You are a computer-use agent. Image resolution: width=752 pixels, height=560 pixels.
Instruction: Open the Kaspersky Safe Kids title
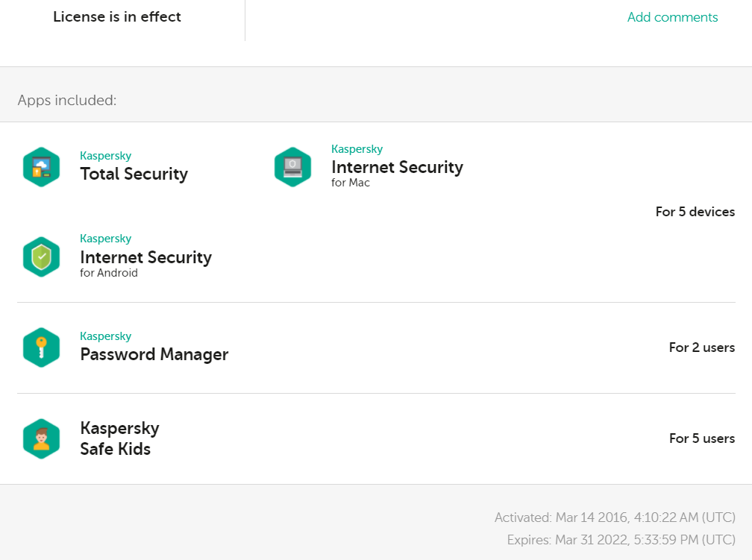[119, 438]
